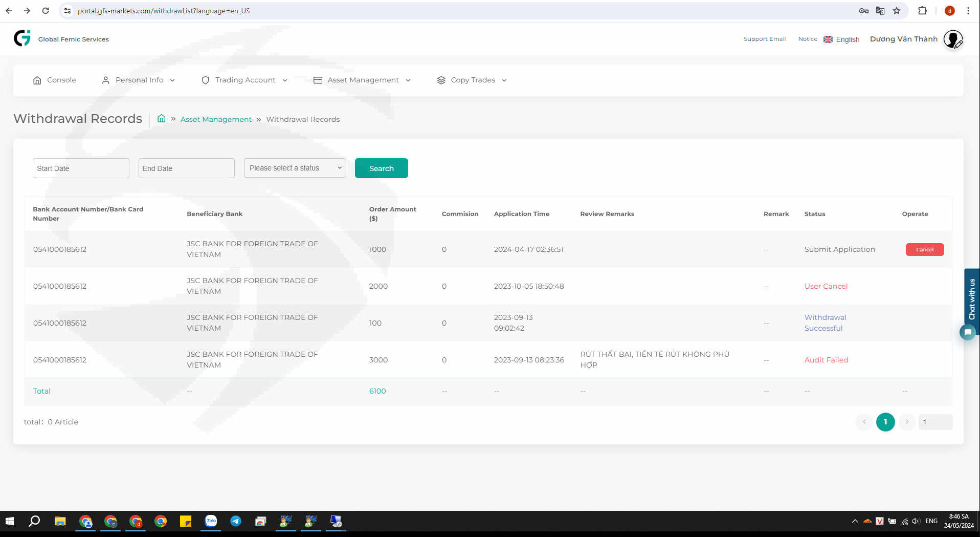Expand the Trading Account menu
This screenshot has width=980, height=537.
coord(244,80)
